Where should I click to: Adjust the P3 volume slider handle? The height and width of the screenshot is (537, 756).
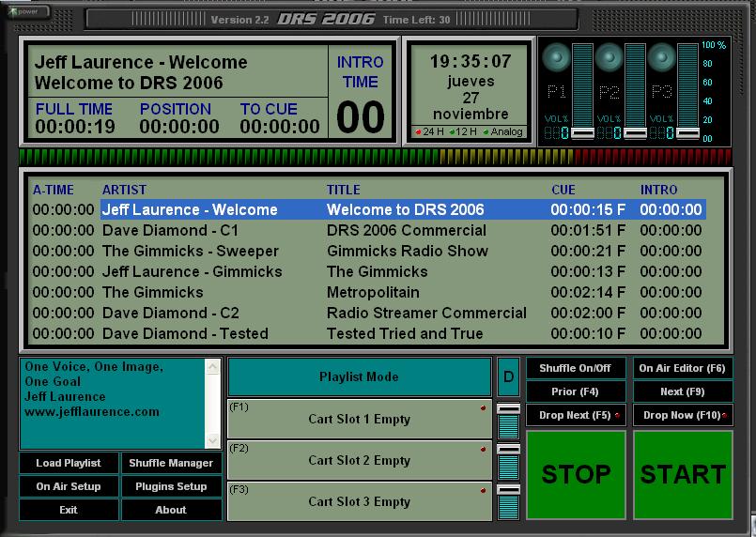[687, 133]
